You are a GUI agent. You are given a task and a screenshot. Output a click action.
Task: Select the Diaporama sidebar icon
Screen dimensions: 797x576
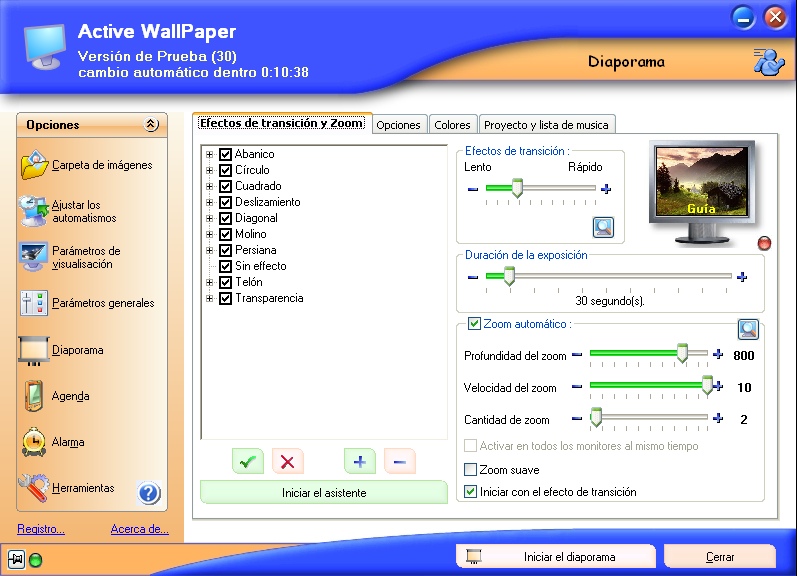coord(34,350)
